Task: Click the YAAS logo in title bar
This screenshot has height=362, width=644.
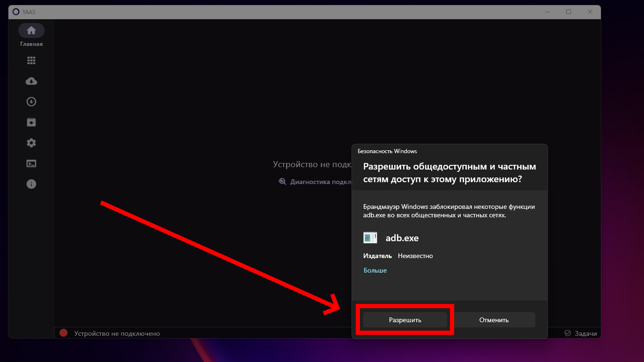Action: [16, 12]
